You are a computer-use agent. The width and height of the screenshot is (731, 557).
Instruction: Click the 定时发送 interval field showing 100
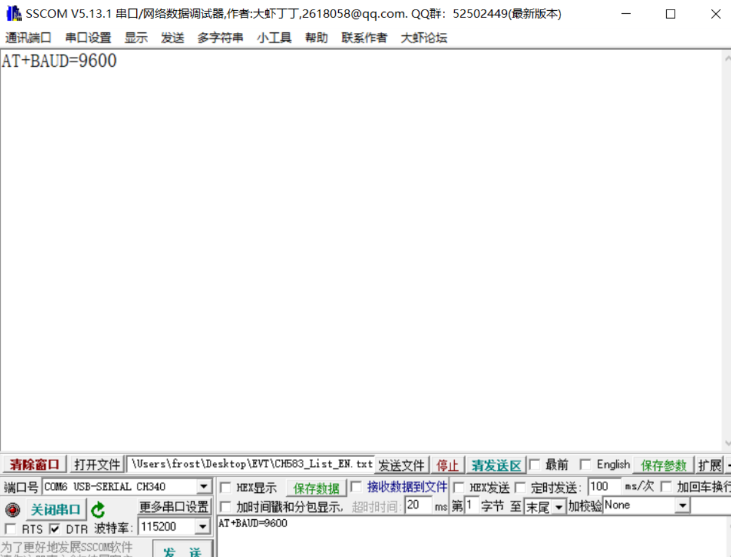click(604, 487)
